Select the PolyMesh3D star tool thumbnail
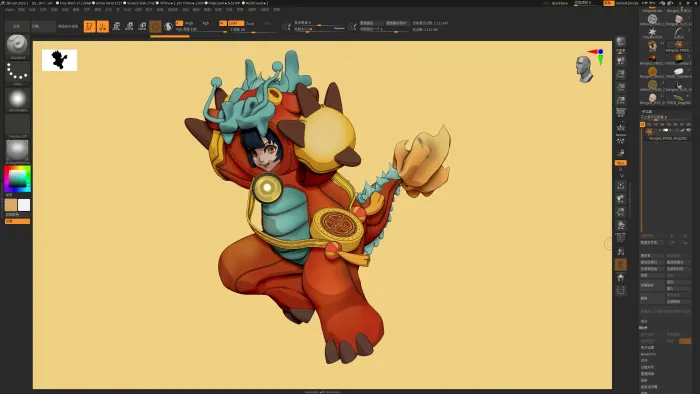The width and height of the screenshot is (700, 394). pos(653,32)
